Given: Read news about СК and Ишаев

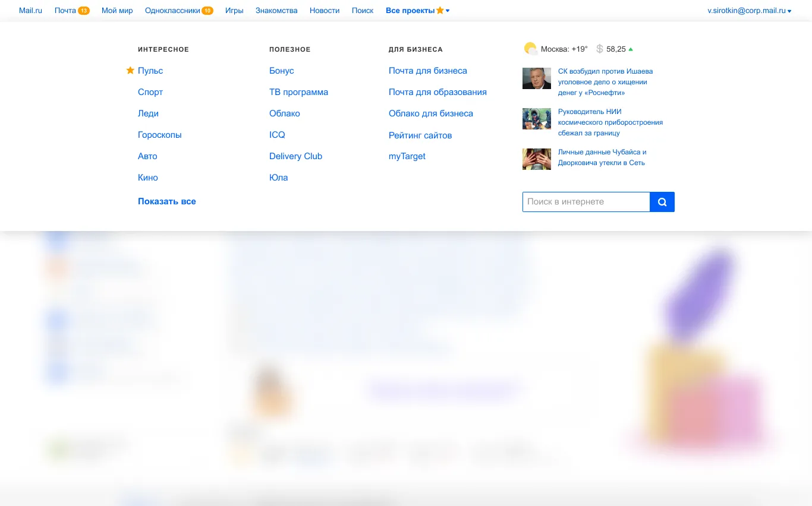Looking at the screenshot, I should coord(605,82).
